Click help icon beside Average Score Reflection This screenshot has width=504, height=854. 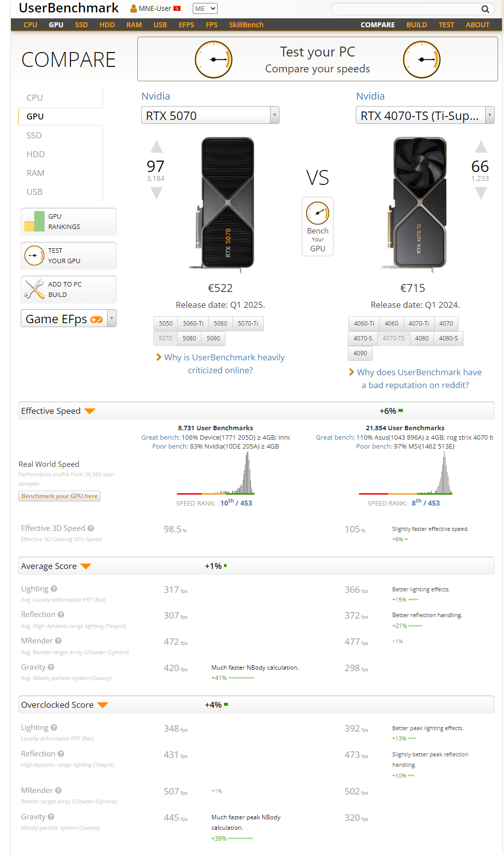point(61,615)
